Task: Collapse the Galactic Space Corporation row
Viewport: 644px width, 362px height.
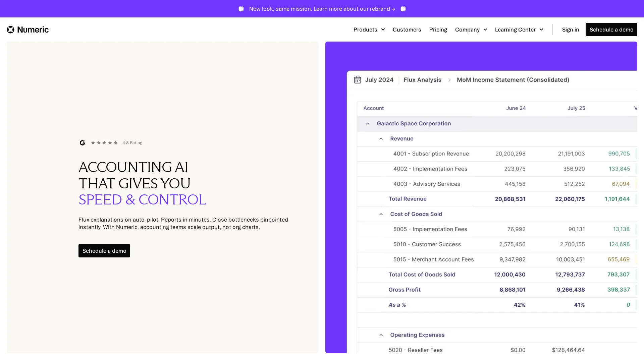Action: pyautogui.click(x=368, y=124)
